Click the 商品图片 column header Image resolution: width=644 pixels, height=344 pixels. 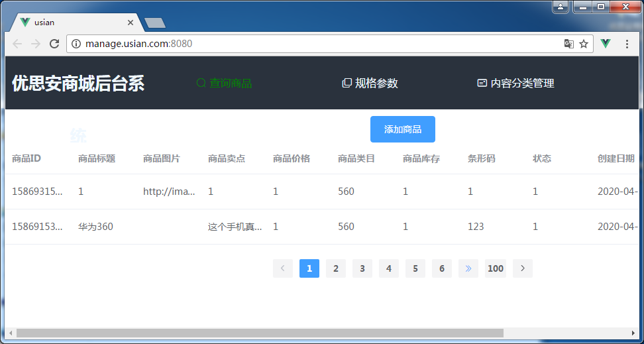pos(162,158)
